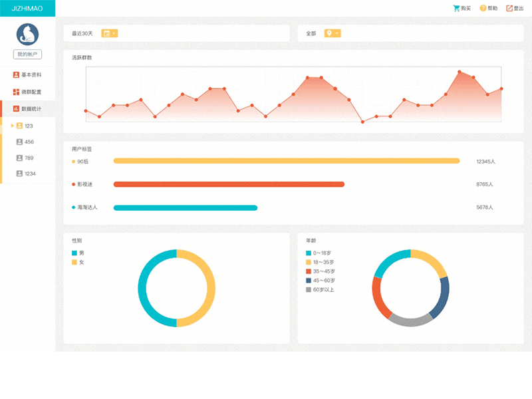The image size is (532, 399).
Task: Click the 我的帐户 button
Action: click(27, 54)
